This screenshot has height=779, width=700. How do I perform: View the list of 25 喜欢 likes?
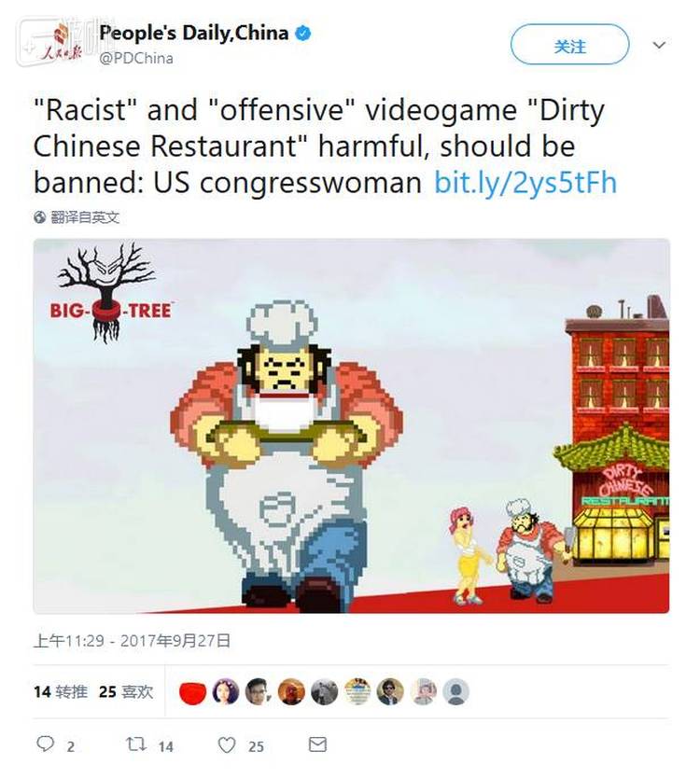coord(126,691)
